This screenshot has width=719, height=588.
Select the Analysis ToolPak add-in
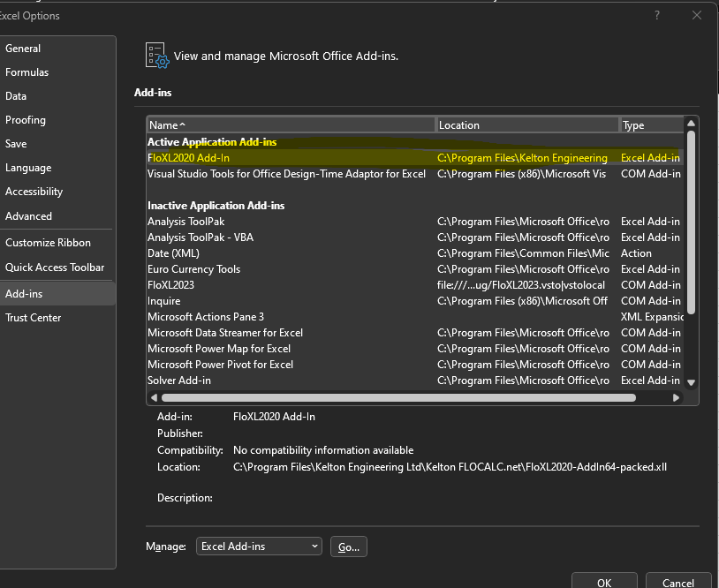pos(414,222)
